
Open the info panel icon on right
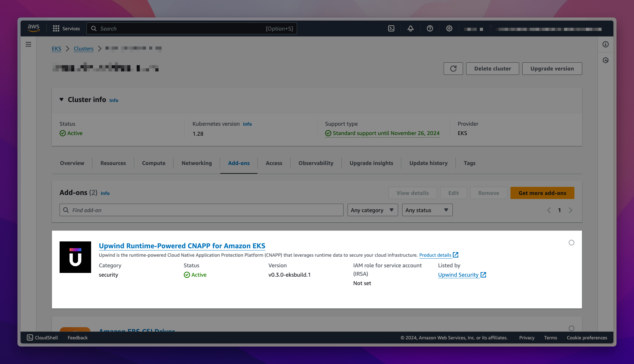pos(606,44)
